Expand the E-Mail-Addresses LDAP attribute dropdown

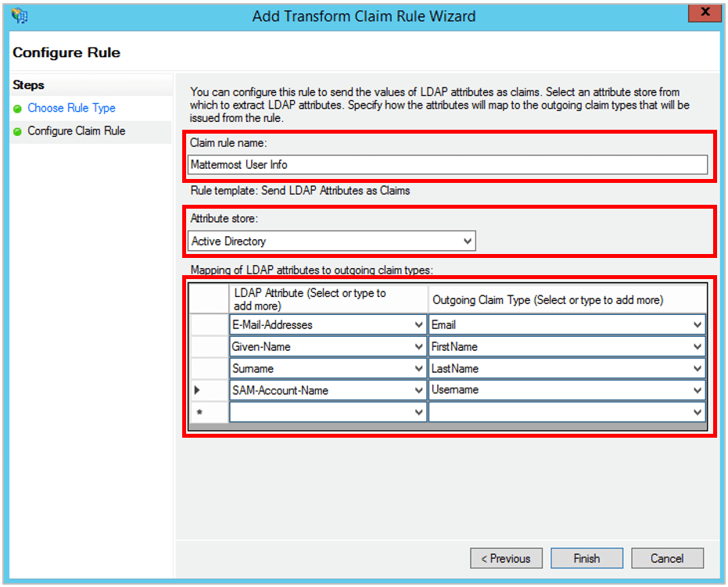pyautogui.click(x=418, y=324)
